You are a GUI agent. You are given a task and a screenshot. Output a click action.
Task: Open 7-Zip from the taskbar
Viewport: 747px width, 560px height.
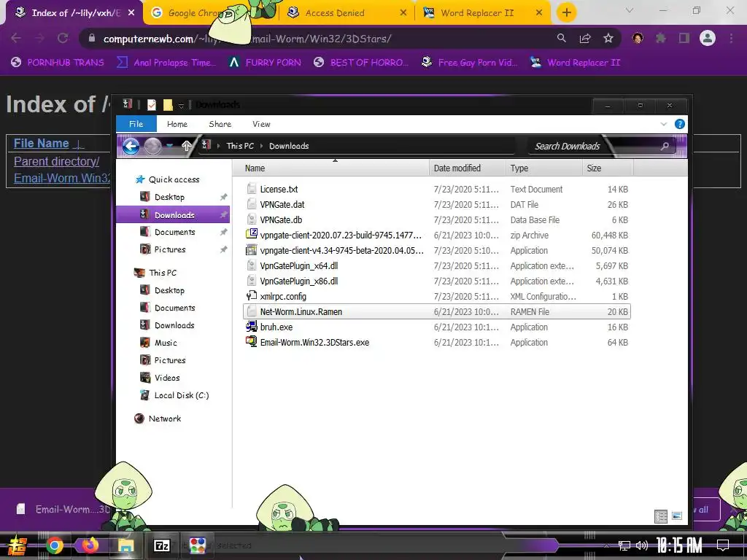tap(161, 545)
